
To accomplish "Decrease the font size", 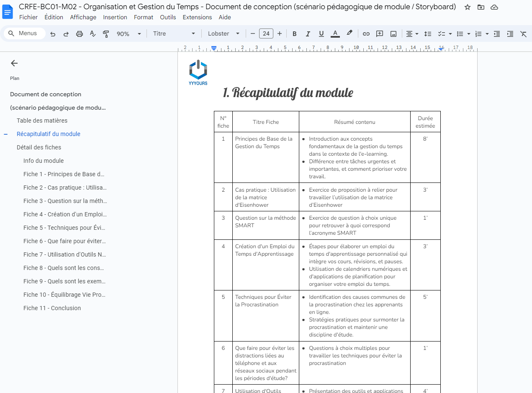I will pyautogui.click(x=253, y=34).
